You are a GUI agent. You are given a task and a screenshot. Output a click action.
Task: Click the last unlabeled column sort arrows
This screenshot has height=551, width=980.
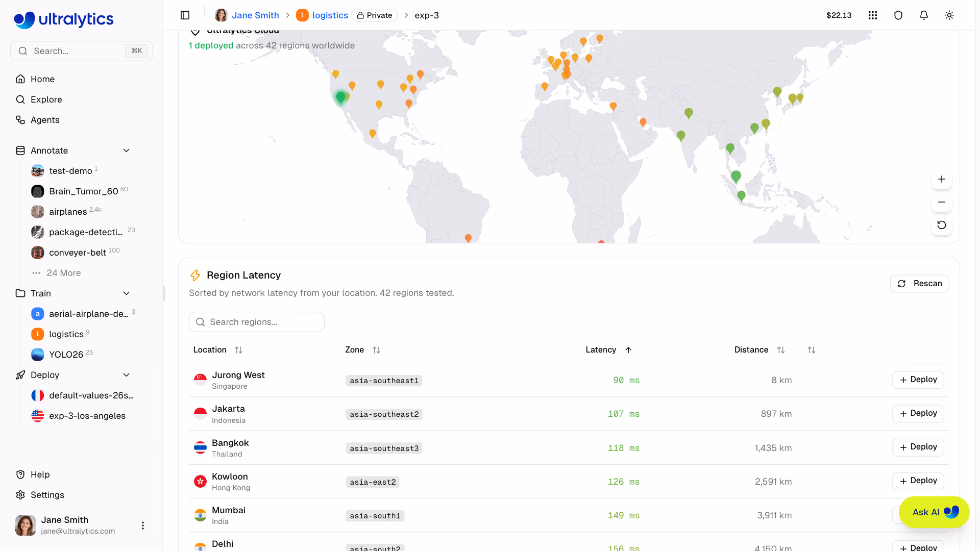tap(812, 350)
